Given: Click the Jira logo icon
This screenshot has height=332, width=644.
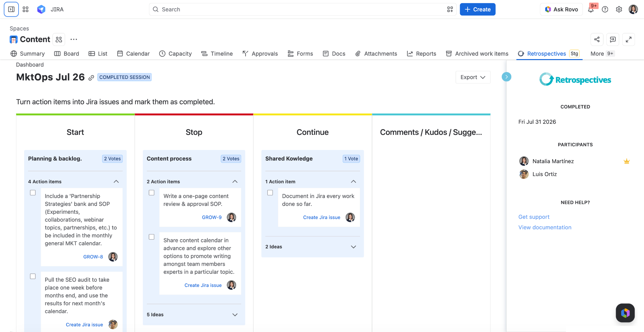Looking at the screenshot, I should [x=41, y=9].
